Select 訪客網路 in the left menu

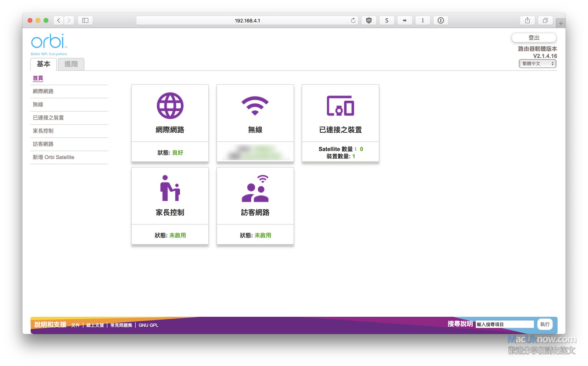tap(43, 144)
